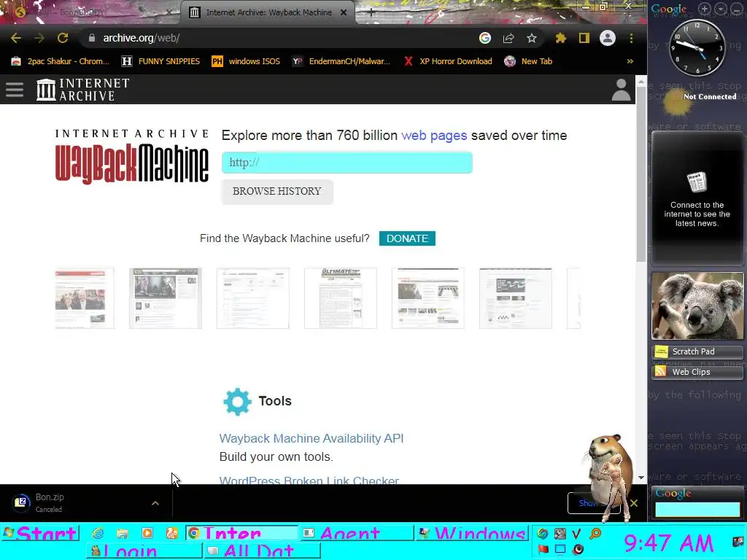Open the Google icon in address bar
747x560 pixels.
[x=485, y=38]
